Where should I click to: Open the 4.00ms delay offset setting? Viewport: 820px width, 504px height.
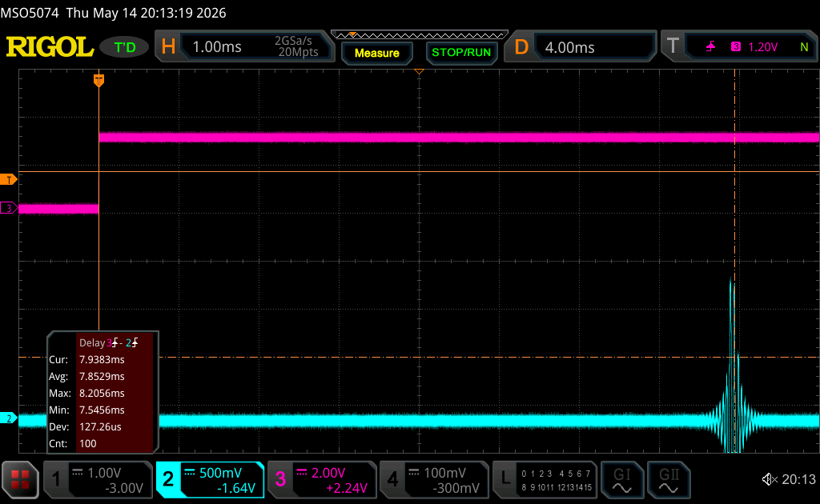coord(569,47)
